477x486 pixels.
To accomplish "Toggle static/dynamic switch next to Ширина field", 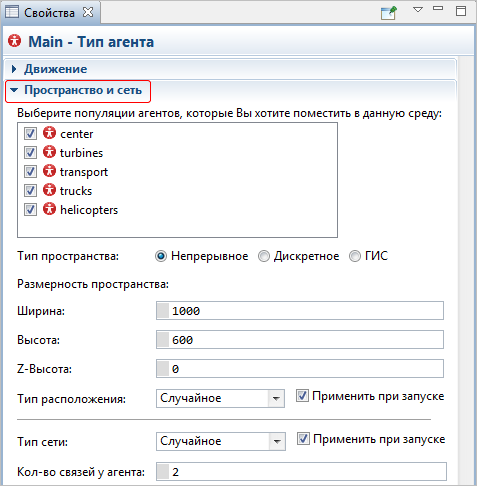I will pos(163,311).
